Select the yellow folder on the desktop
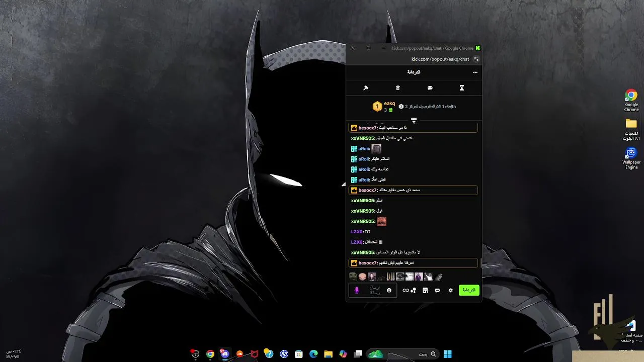644x362 pixels. (x=631, y=129)
